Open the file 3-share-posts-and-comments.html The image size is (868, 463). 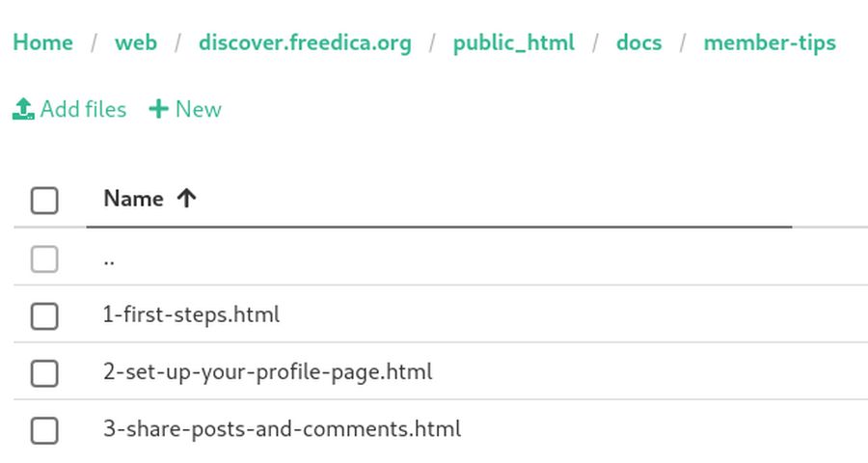point(282,429)
